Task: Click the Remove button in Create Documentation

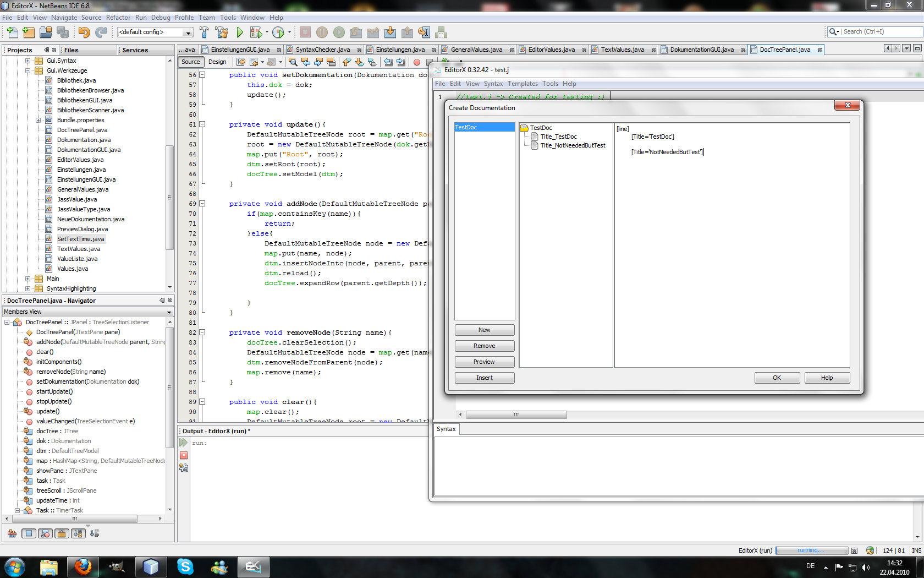Action: point(485,346)
